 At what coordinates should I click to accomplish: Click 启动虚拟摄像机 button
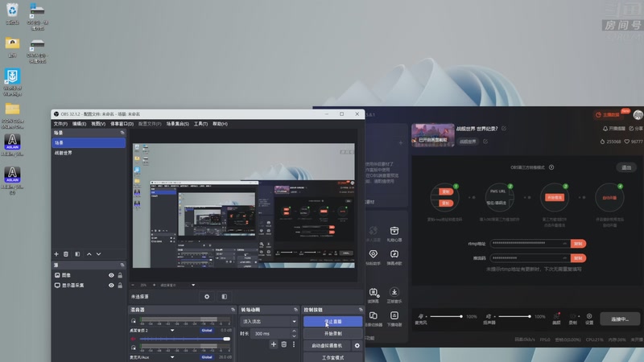coord(327,346)
